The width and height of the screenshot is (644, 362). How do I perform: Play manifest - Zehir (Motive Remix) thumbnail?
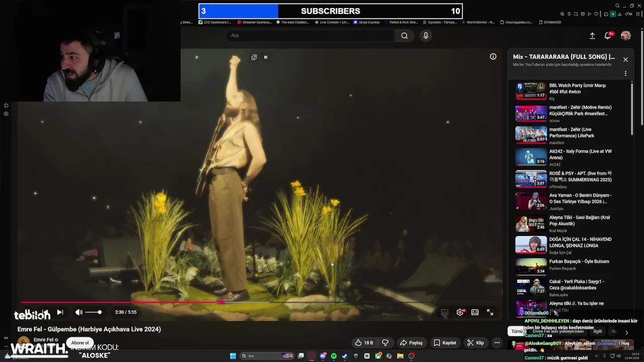coord(531,113)
